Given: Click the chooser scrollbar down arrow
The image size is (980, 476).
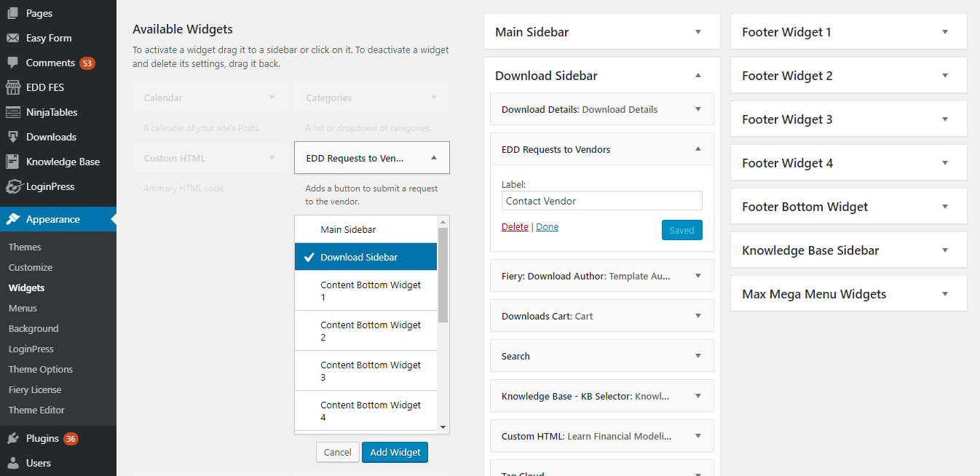Looking at the screenshot, I should (443, 427).
